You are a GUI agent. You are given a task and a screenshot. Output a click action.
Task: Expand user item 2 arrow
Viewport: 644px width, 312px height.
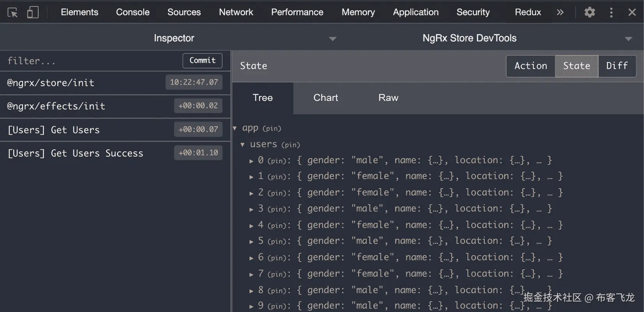[x=251, y=193]
